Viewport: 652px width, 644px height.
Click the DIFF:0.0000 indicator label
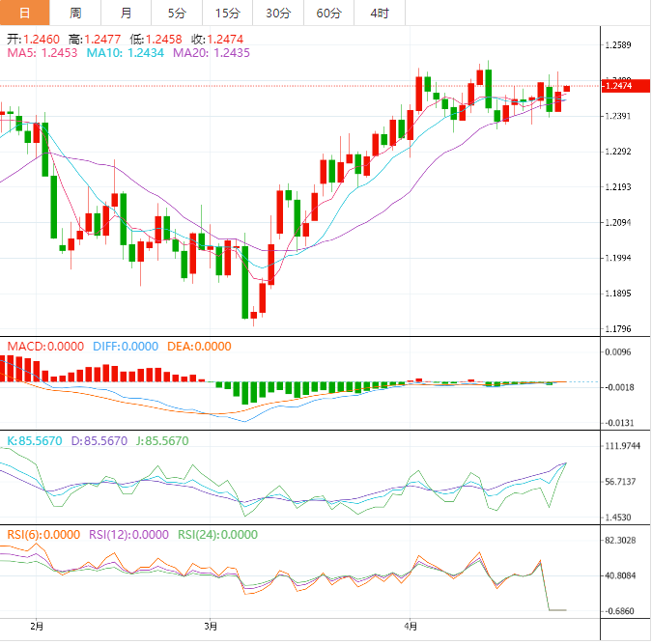coord(126,347)
